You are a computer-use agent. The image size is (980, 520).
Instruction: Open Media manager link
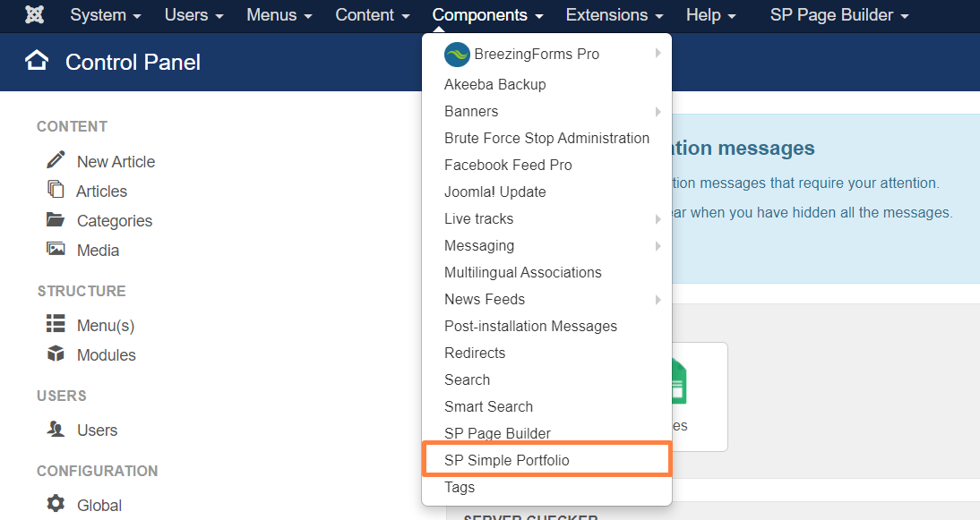(98, 251)
